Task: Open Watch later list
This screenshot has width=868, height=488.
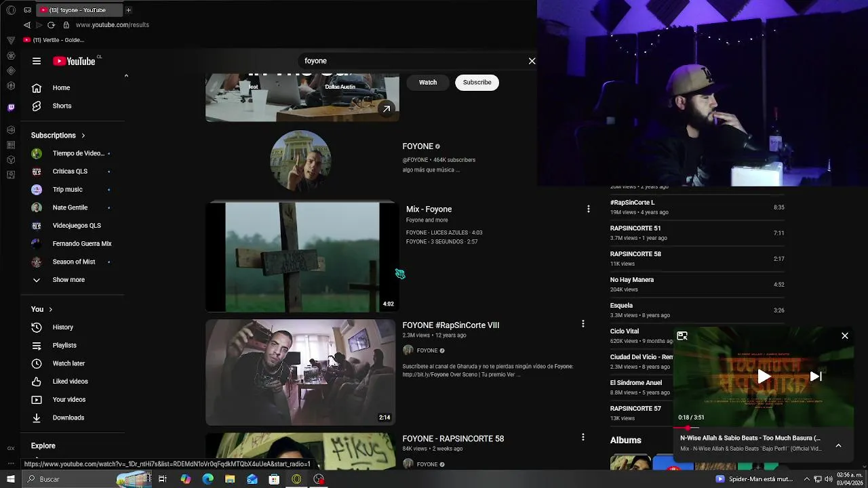Action: pyautogui.click(x=73, y=363)
